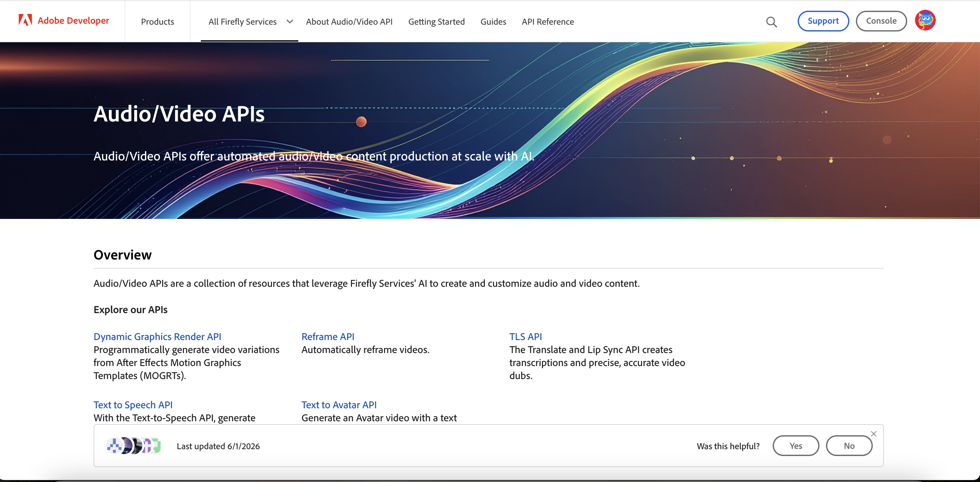Click the Explore our APIs subheading
Viewport: 980px width, 482px height.
131,310
